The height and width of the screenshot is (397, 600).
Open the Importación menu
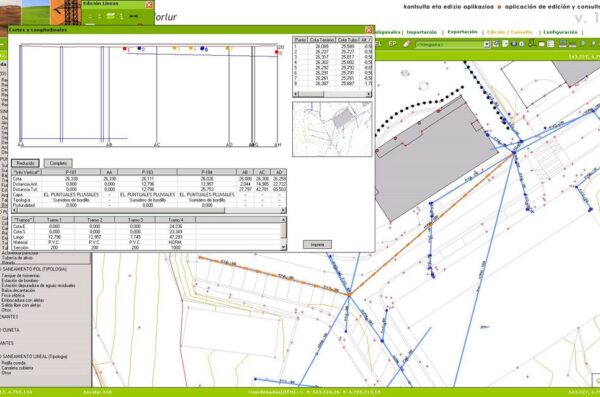click(x=421, y=33)
